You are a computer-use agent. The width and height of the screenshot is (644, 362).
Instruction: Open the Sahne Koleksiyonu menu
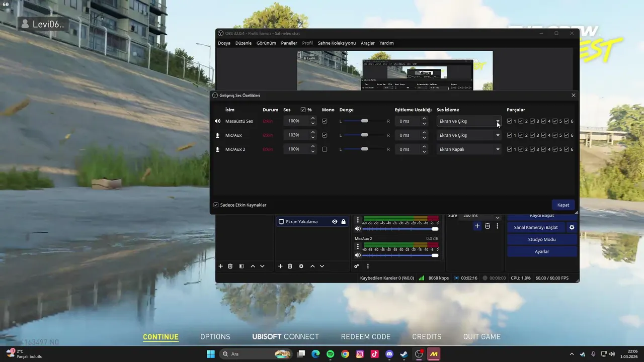pos(337,43)
